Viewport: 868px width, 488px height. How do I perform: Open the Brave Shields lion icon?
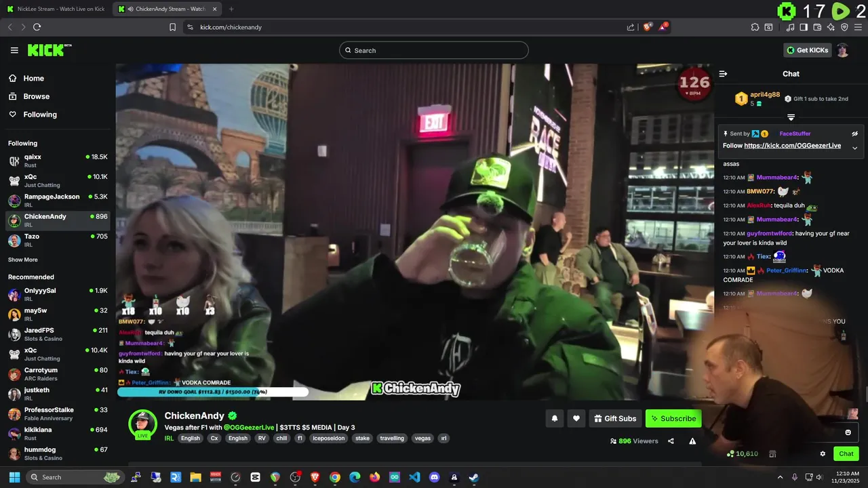pos(648,27)
